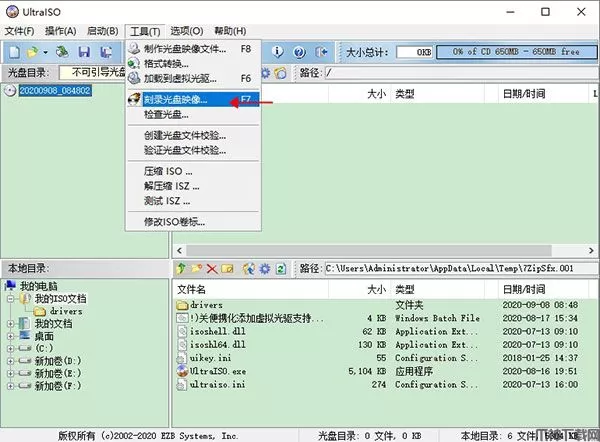Choose 检查光盘... menu entry
Viewport: 600px width, 442px height.
coord(193,114)
